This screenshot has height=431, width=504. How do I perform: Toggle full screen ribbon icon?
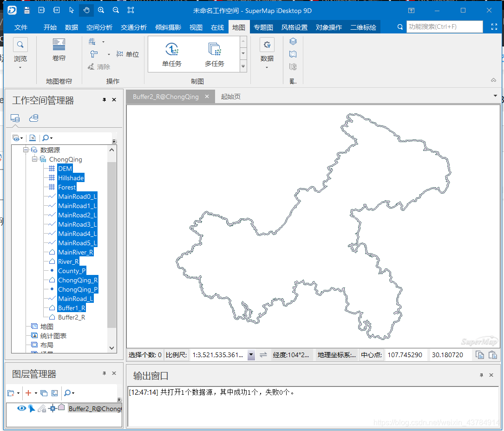tap(494, 26)
